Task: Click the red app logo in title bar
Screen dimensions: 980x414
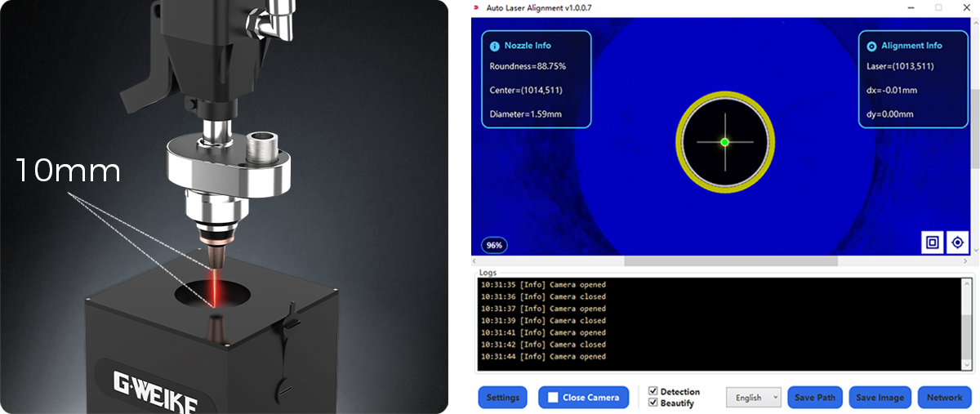Action: point(477,7)
